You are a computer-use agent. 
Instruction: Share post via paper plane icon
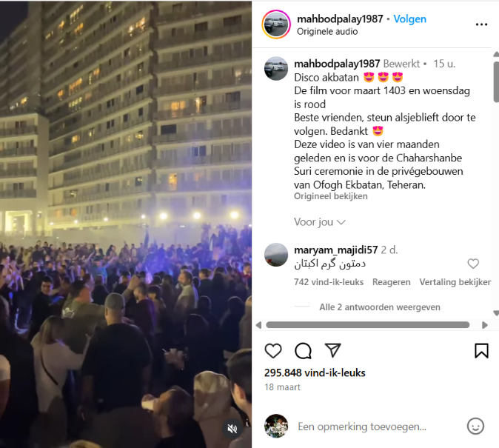coord(332,350)
